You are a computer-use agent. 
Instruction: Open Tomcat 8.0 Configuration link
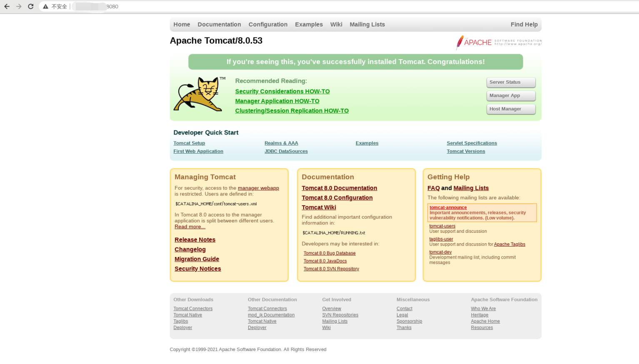tap(337, 198)
